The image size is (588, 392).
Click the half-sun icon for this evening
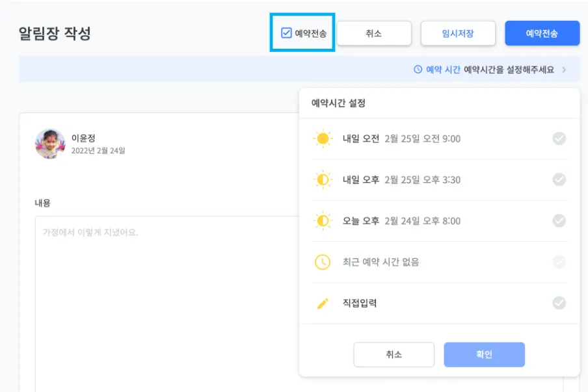(x=322, y=221)
